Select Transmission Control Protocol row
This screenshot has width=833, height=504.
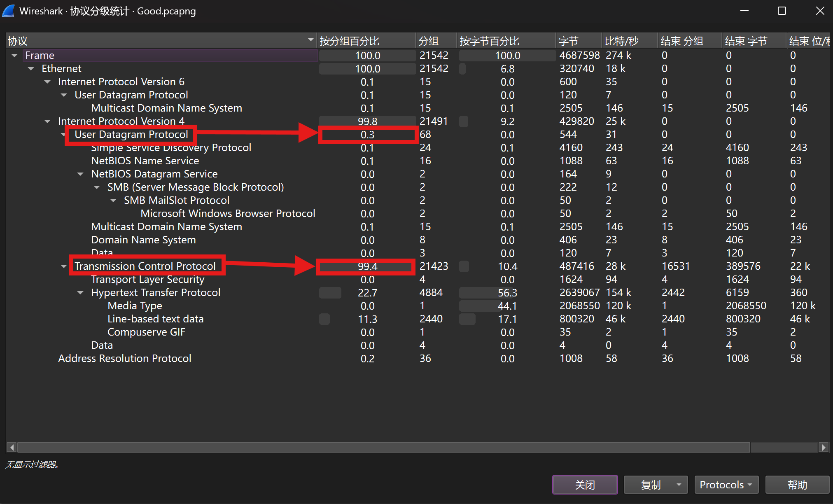pyautogui.click(x=418, y=266)
